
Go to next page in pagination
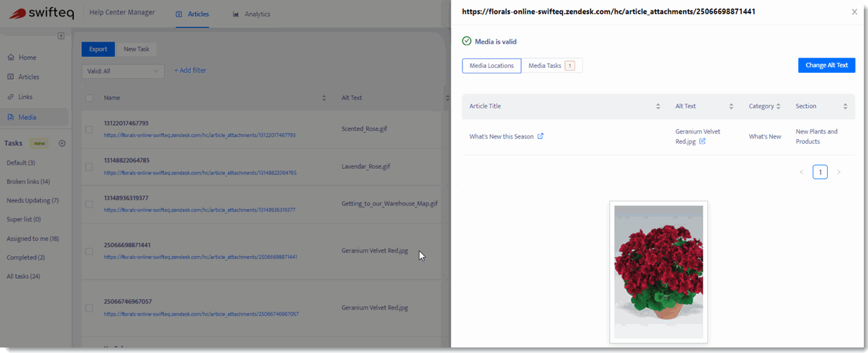pos(839,172)
